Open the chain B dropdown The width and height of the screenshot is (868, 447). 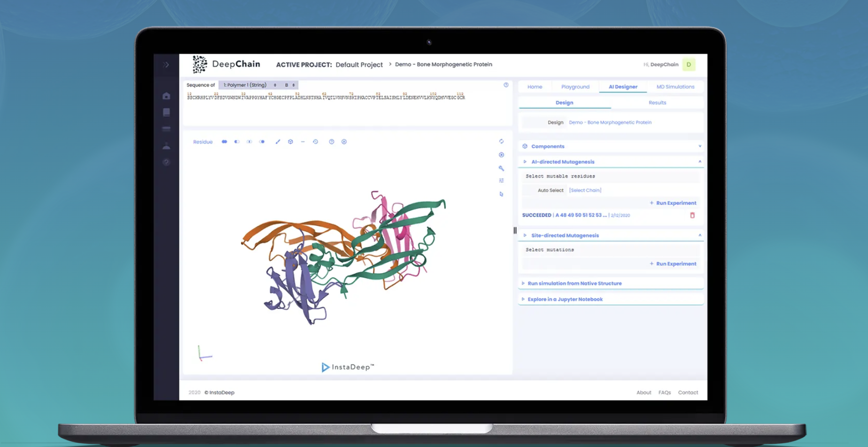tap(290, 85)
